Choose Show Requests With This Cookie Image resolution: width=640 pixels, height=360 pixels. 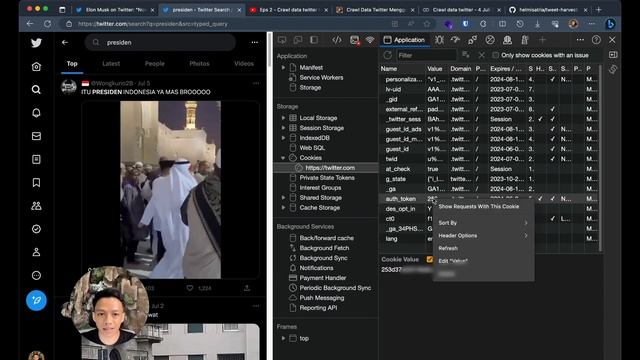[483, 207]
